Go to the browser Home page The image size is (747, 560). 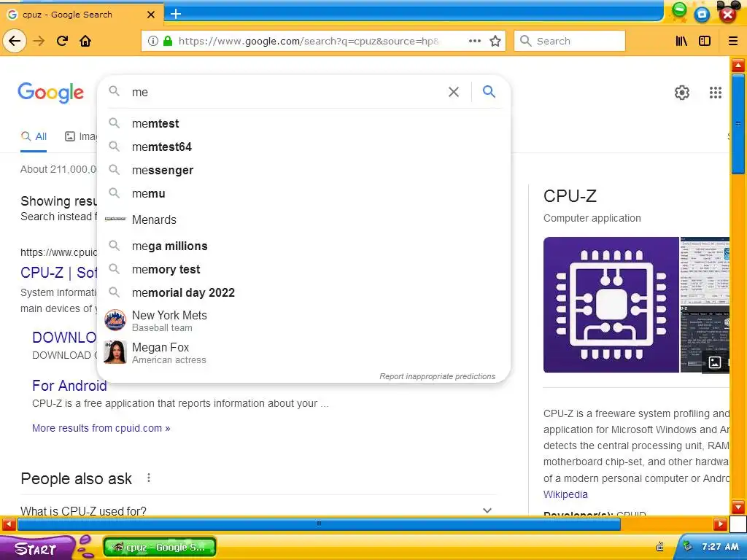point(85,41)
